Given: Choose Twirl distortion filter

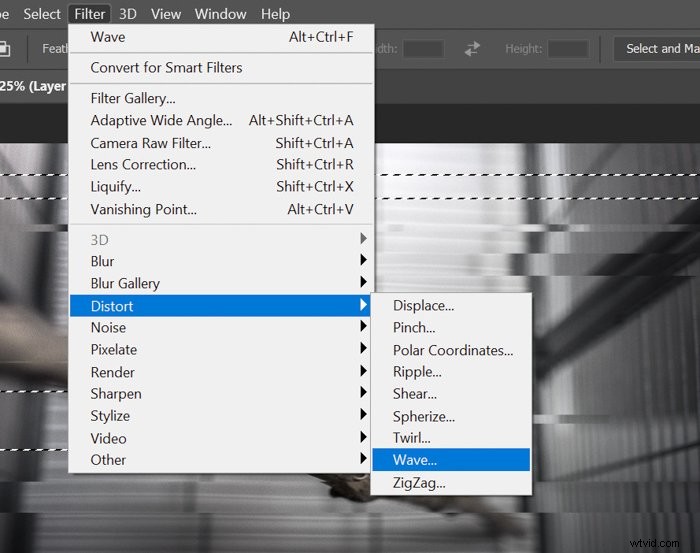Looking at the screenshot, I should pyautogui.click(x=451, y=438).
